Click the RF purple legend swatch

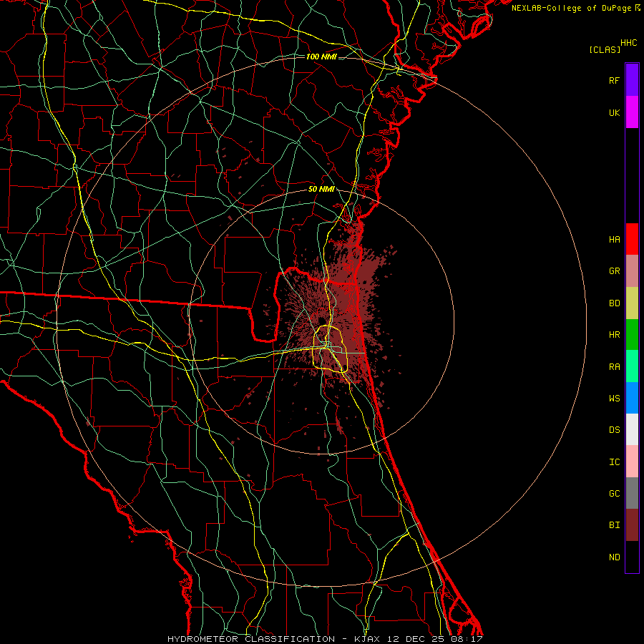(x=632, y=80)
